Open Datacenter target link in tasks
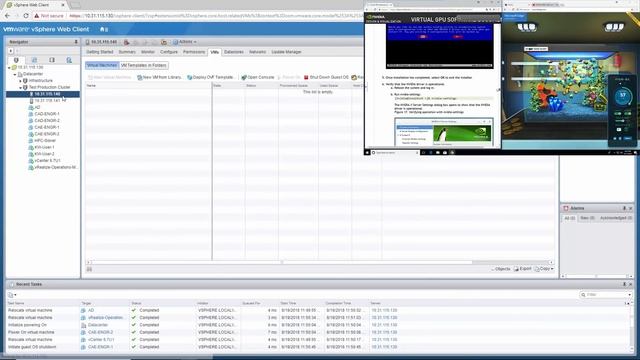 98,325
